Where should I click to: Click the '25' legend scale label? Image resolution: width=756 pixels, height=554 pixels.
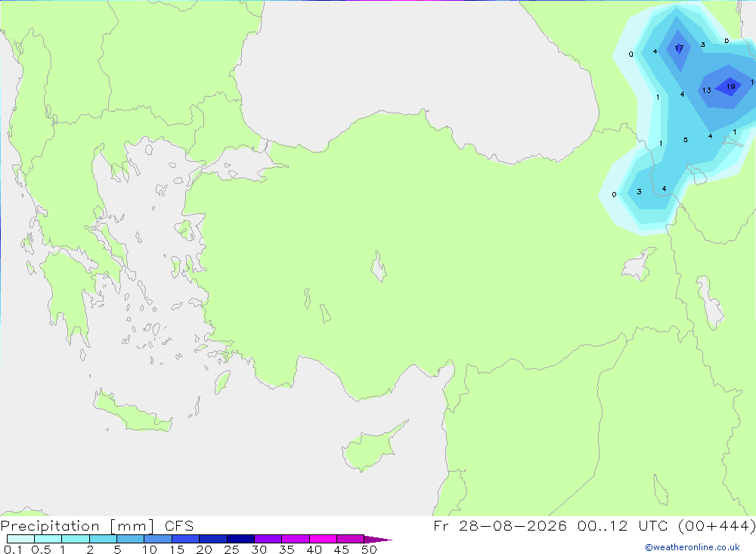(232, 549)
